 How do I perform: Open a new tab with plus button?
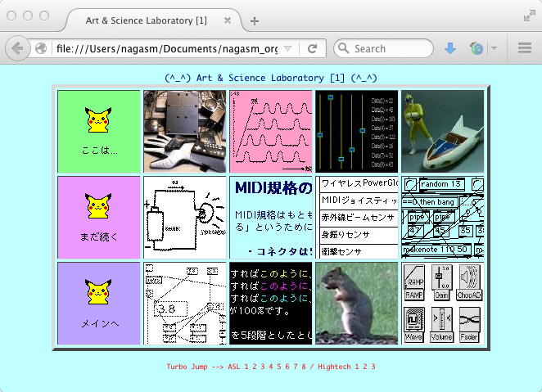click(255, 21)
